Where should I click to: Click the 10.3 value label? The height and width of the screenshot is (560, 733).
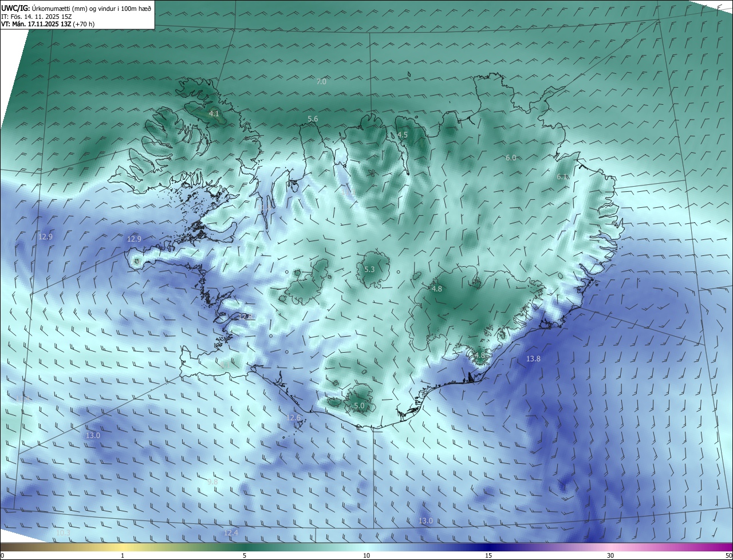63,533
